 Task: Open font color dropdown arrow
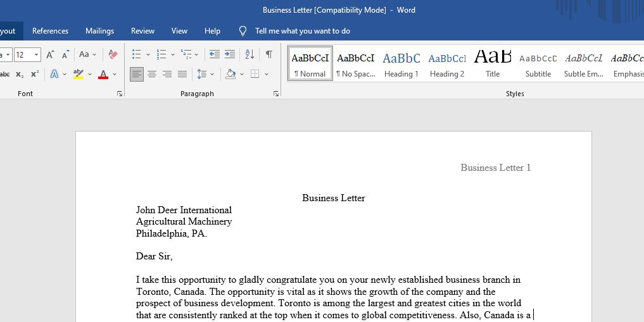pyautogui.click(x=115, y=74)
